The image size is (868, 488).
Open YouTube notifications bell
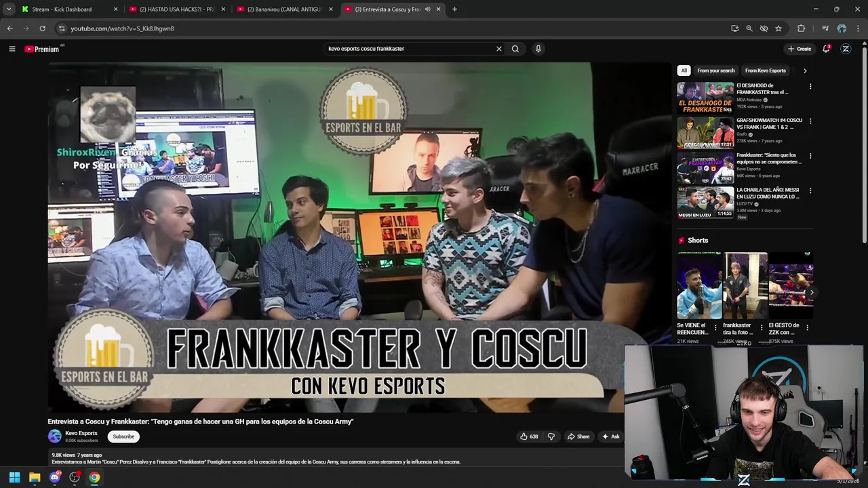pyautogui.click(x=827, y=49)
